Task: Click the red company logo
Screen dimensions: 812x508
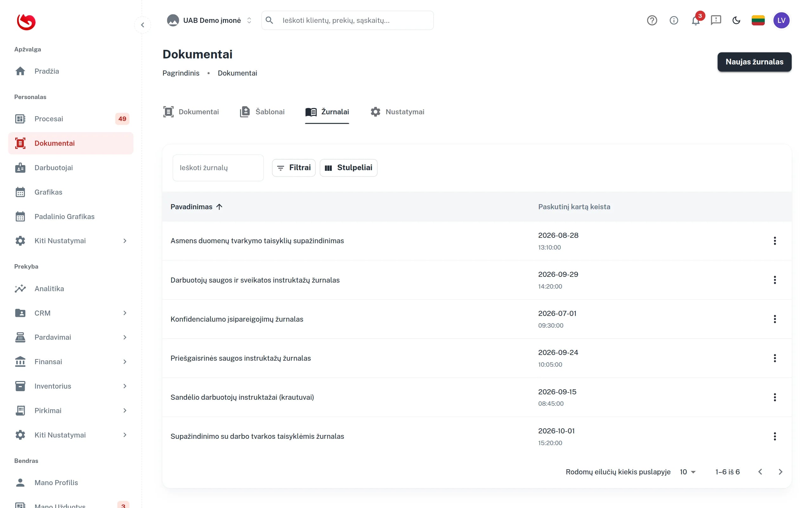Action: (x=26, y=22)
